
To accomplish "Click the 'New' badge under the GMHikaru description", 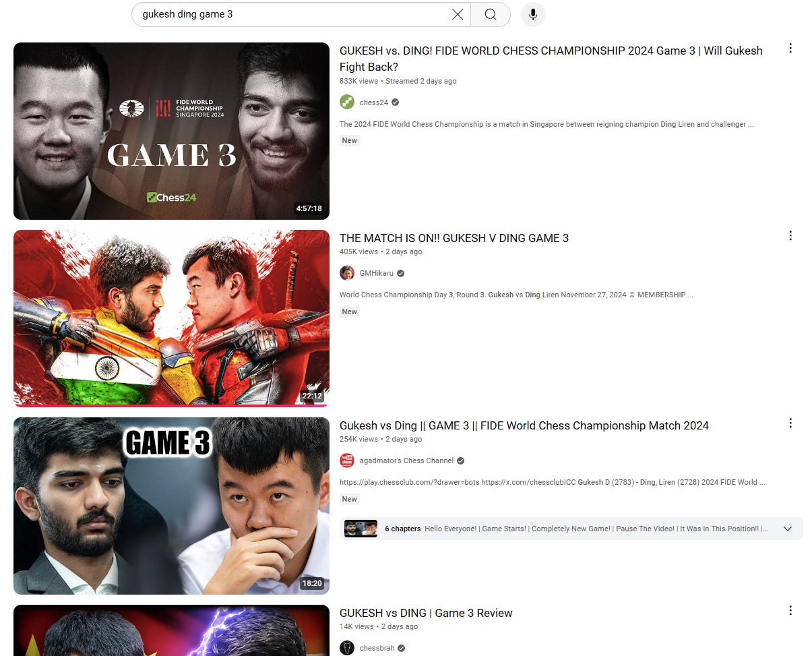I will (350, 311).
